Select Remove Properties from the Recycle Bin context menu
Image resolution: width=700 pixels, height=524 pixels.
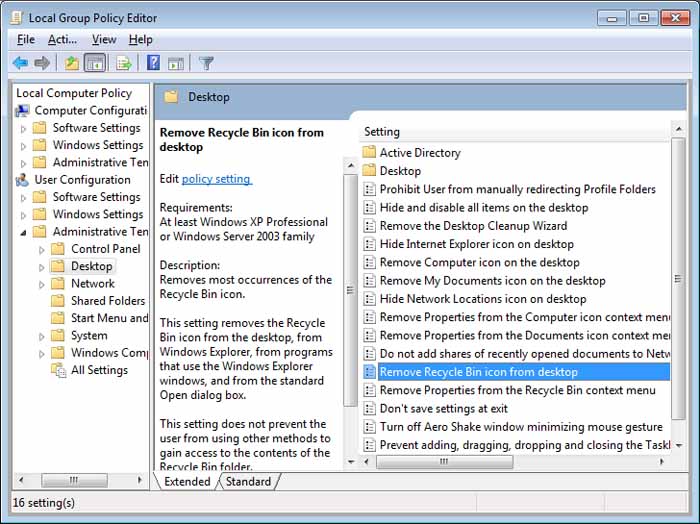pyautogui.click(x=518, y=390)
